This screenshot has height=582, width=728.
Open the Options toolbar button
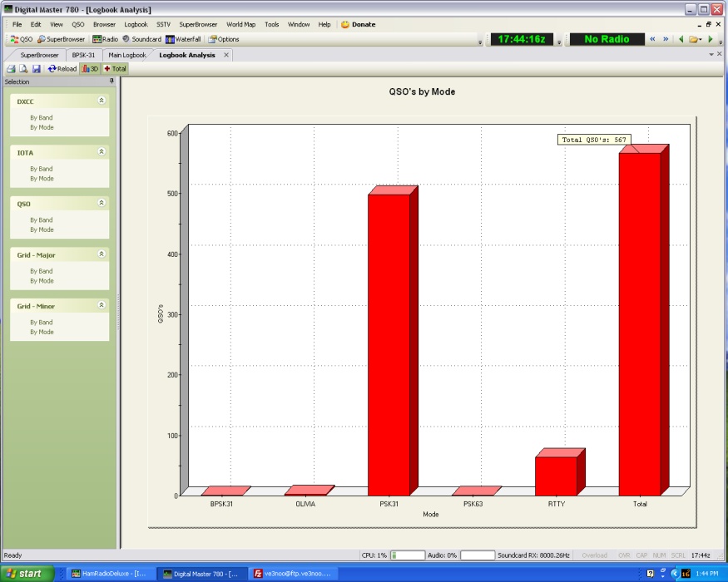[x=223, y=39]
